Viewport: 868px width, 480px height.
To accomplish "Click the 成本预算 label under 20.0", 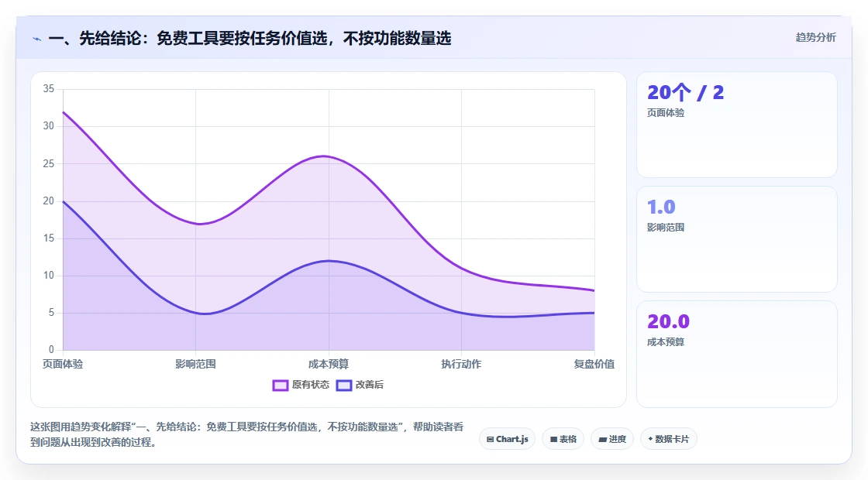I will point(666,341).
